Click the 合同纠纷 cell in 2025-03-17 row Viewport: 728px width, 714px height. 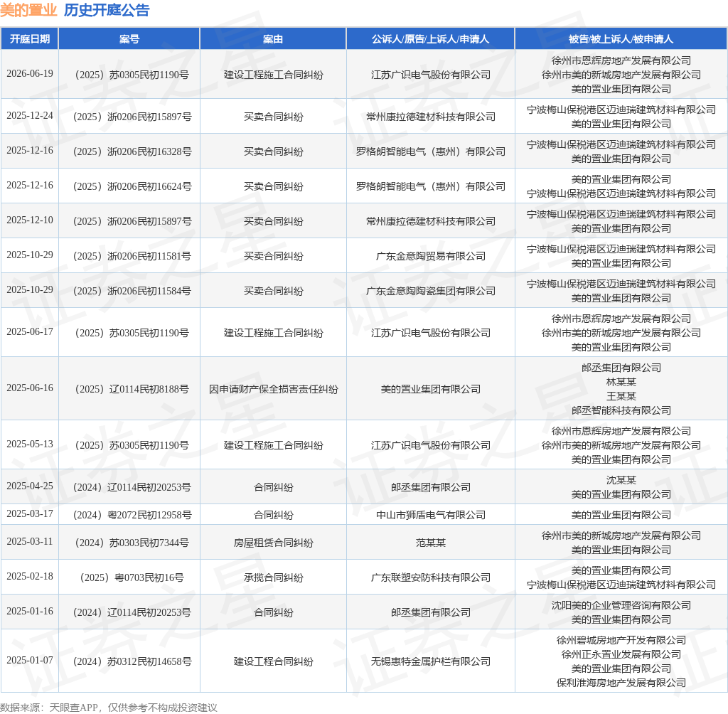click(x=273, y=515)
